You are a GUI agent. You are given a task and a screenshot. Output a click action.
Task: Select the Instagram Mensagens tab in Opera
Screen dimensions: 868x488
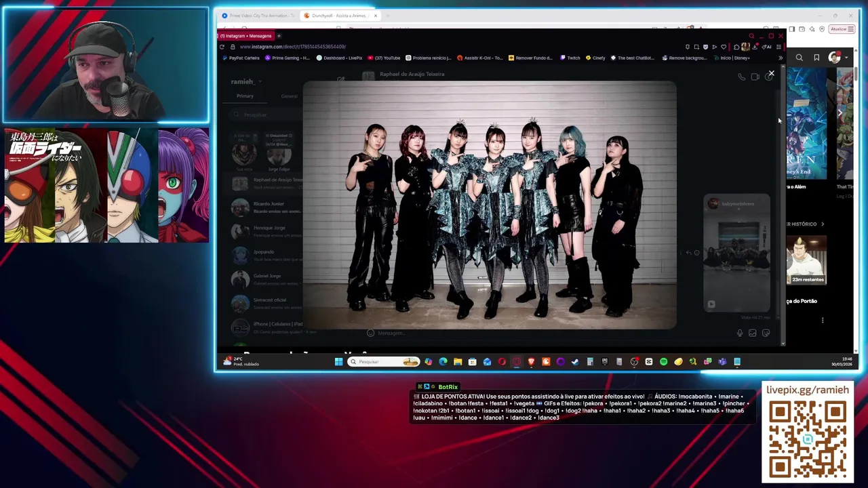point(245,36)
